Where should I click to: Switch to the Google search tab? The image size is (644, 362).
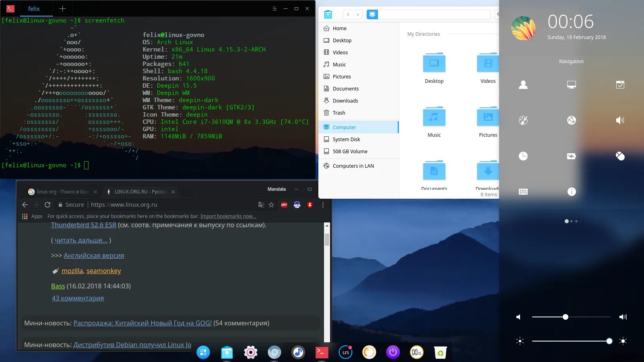click(62, 192)
